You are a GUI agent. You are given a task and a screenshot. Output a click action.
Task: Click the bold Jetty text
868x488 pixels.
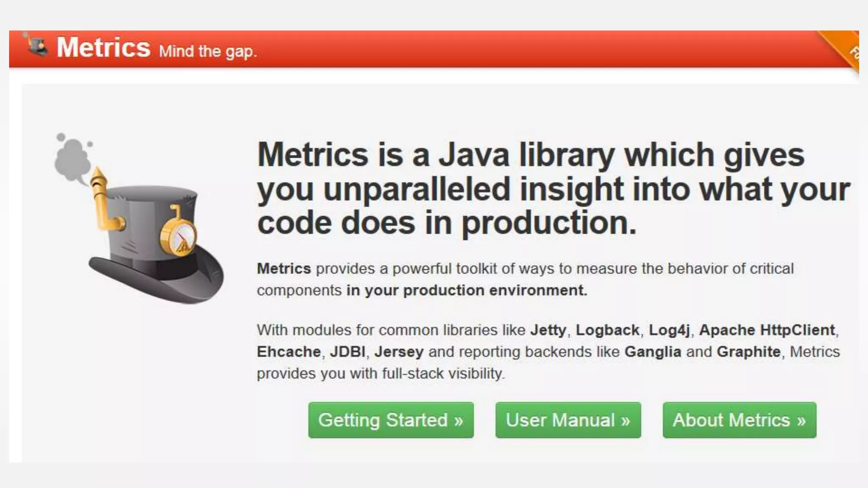coord(548,330)
